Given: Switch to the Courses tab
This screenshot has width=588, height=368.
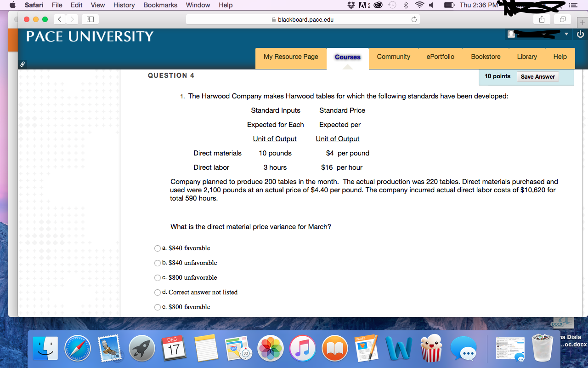Looking at the screenshot, I should pos(348,58).
